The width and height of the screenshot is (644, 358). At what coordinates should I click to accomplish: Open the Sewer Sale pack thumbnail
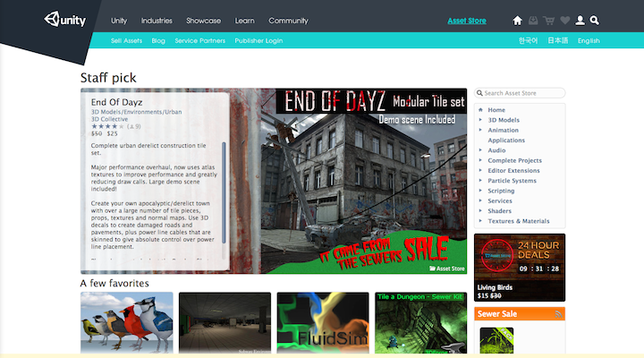coord(496,340)
